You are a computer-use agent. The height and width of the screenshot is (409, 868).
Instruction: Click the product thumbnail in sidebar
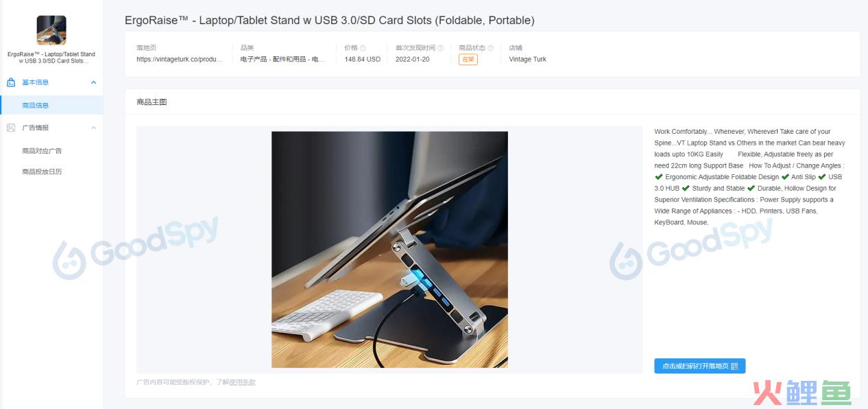pos(51,31)
